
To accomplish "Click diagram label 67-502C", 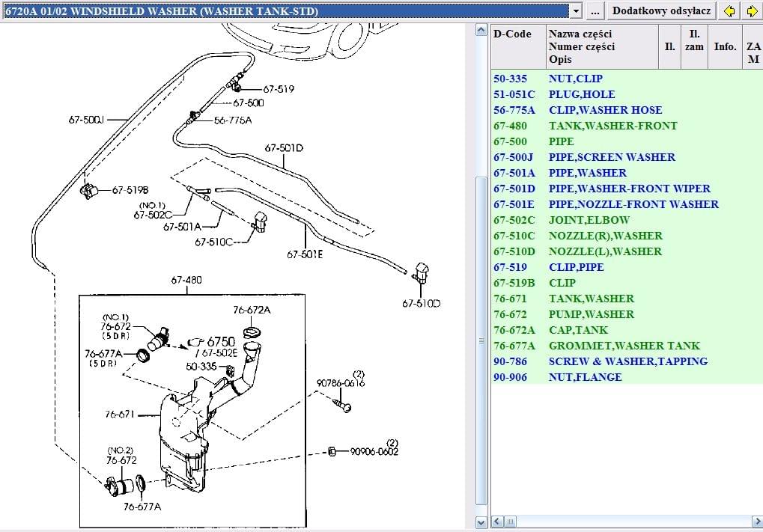I will click(152, 215).
